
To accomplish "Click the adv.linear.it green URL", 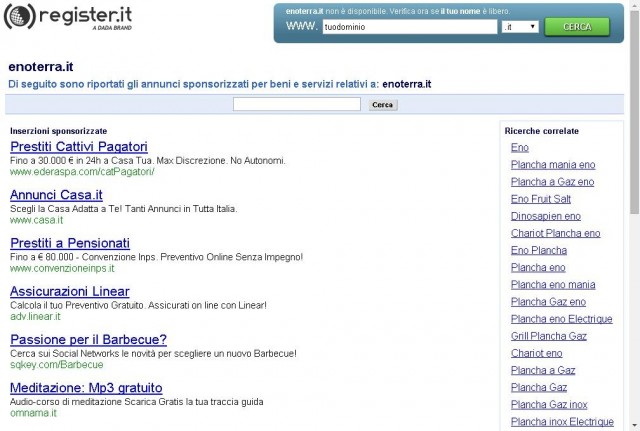I will (x=35, y=316).
